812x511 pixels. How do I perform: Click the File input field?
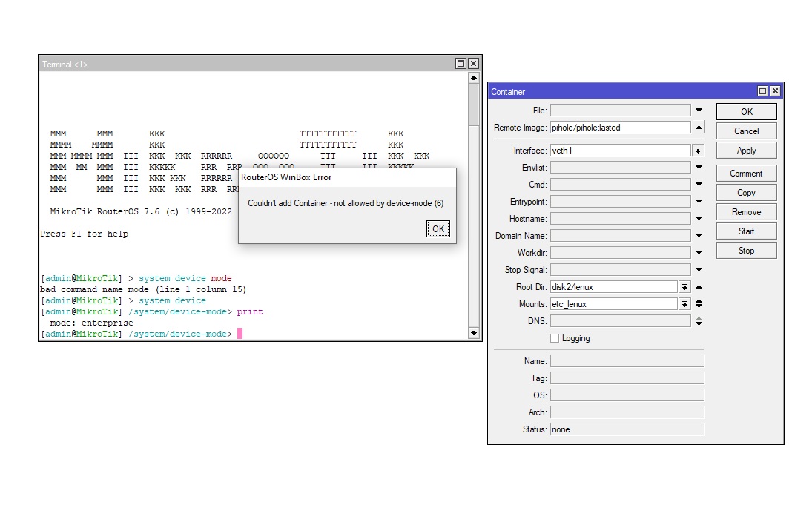pyautogui.click(x=621, y=111)
